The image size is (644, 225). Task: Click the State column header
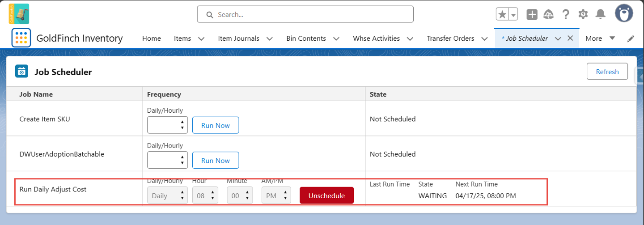coord(378,94)
